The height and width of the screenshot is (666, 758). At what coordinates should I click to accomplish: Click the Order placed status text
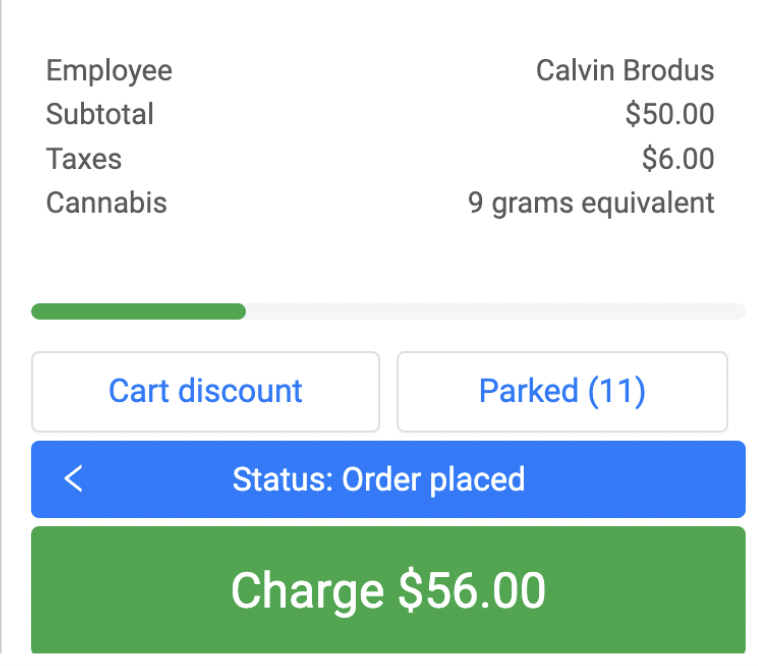coord(433,479)
